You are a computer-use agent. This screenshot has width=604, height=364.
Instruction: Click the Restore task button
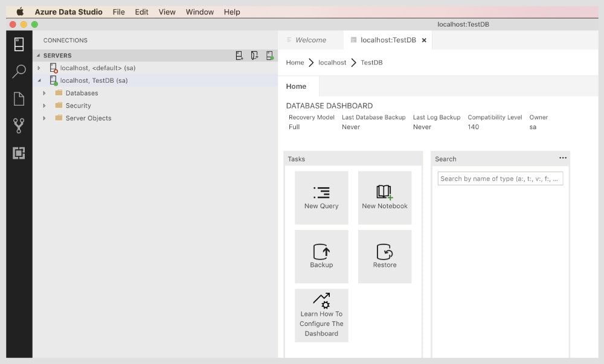[385, 256]
